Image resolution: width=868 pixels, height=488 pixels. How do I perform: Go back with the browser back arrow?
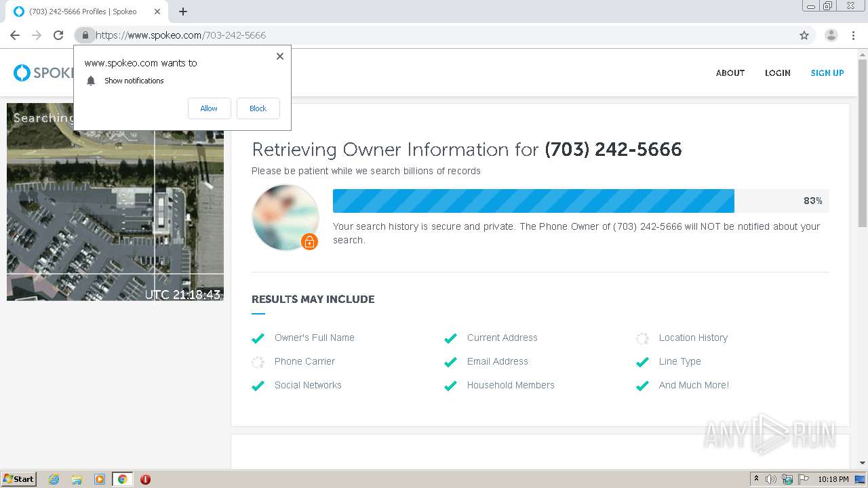15,35
